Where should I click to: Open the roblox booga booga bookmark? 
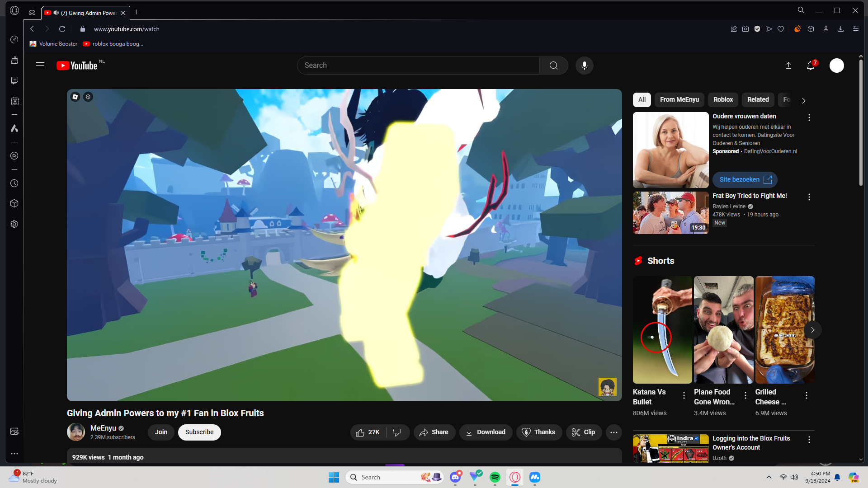[x=113, y=44]
